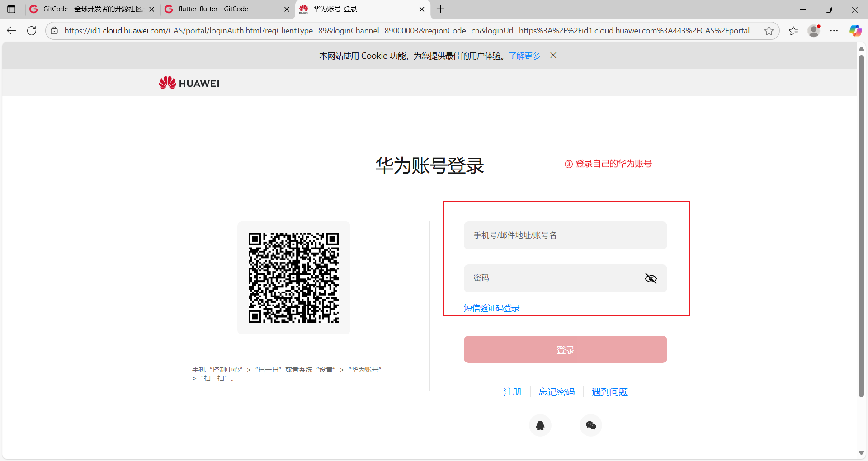Click the vertical scrollbar thumb
Viewport: 868px width, 461px height.
861,226
